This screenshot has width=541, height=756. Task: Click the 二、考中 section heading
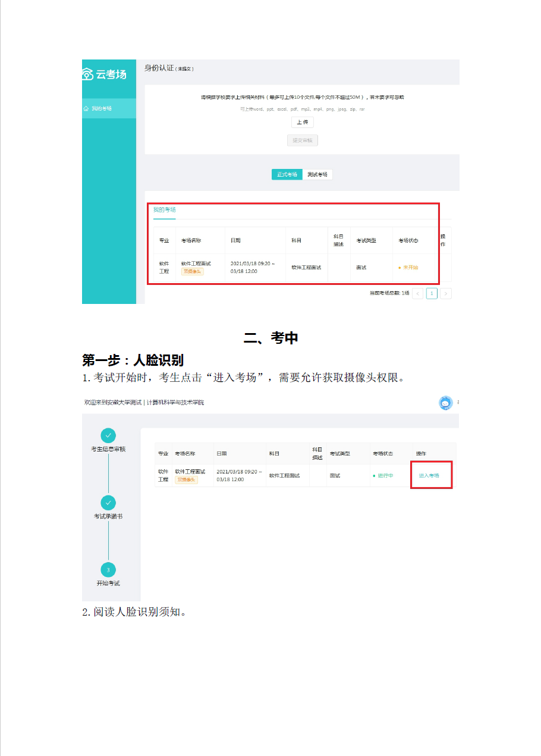coord(271,338)
